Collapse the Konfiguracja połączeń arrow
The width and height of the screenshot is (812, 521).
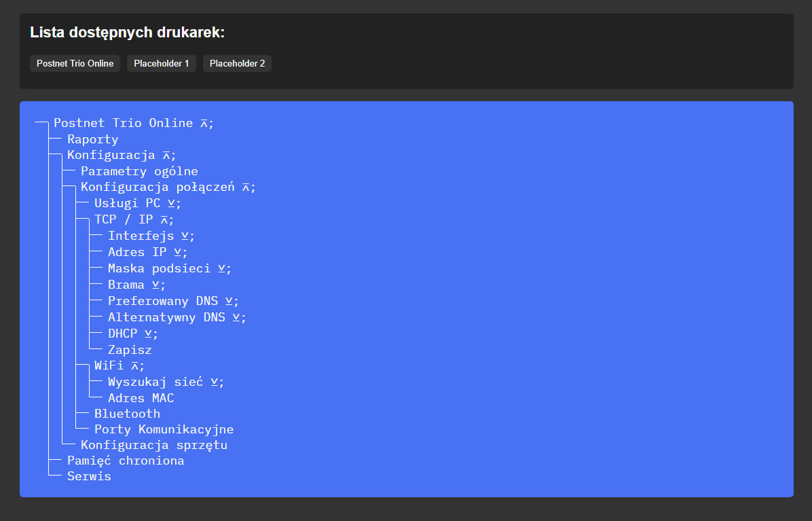pos(246,187)
